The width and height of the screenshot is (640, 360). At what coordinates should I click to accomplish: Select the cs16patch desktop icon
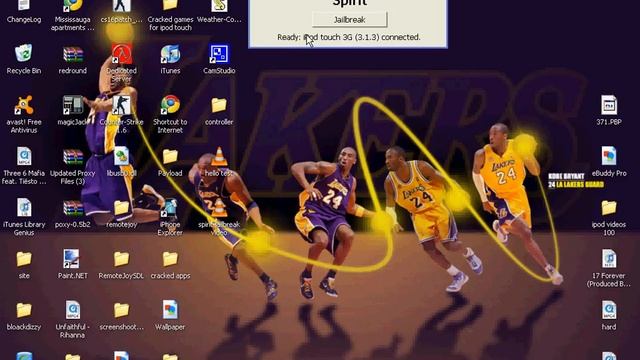point(122,6)
